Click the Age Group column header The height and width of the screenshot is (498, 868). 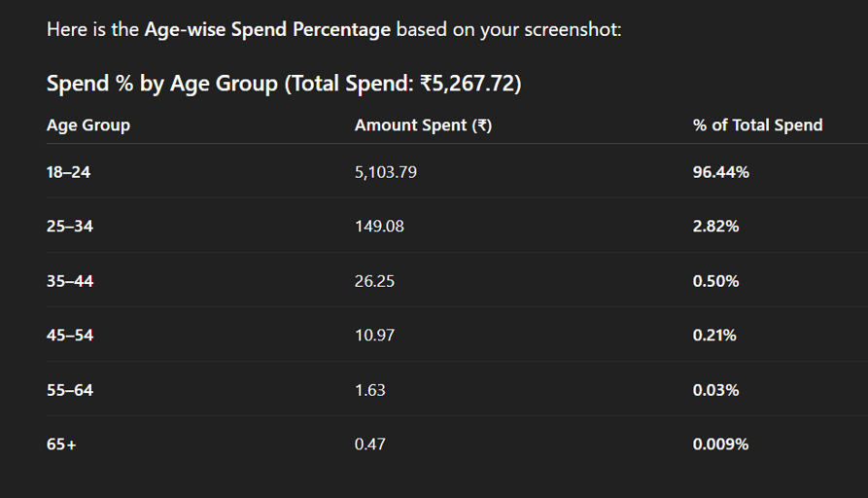tap(88, 125)
